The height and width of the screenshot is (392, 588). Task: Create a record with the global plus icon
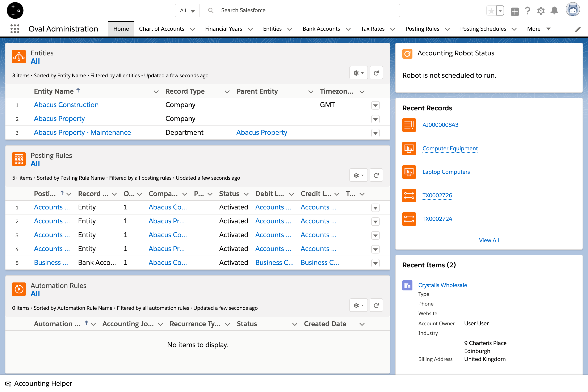[515, 10]
